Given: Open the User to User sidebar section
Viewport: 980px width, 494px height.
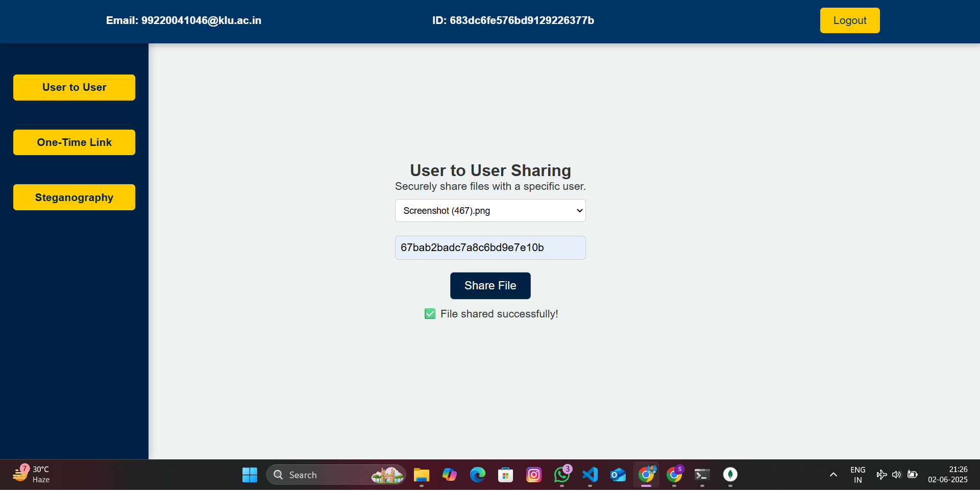Looking at the screenshot, I should tap(74, 87).
